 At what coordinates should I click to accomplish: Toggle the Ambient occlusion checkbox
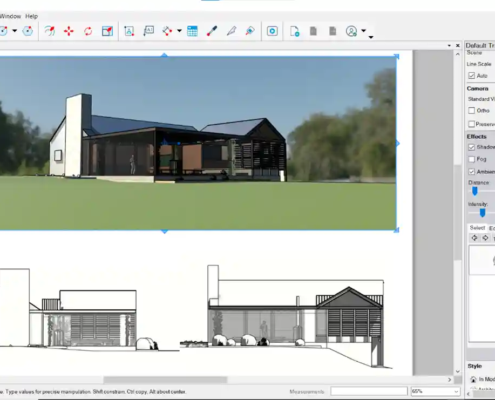coord(471,172)
